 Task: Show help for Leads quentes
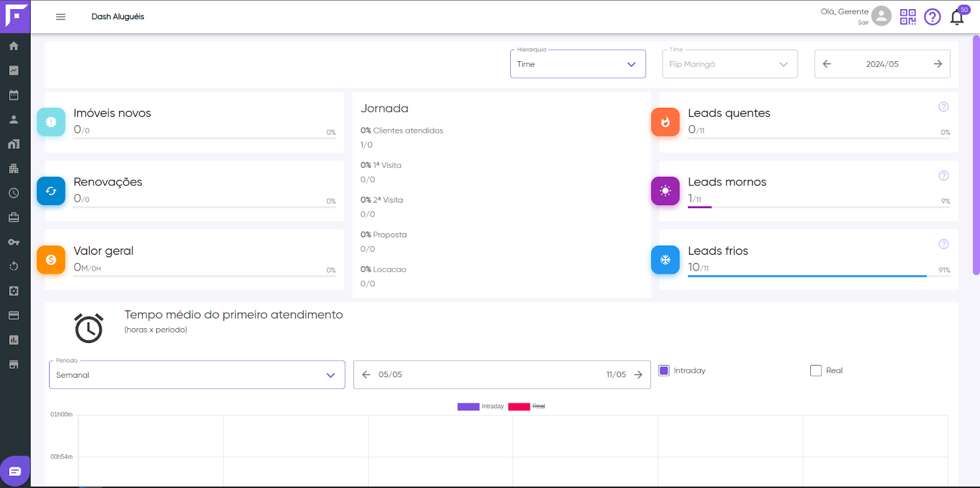click(944, 107)
